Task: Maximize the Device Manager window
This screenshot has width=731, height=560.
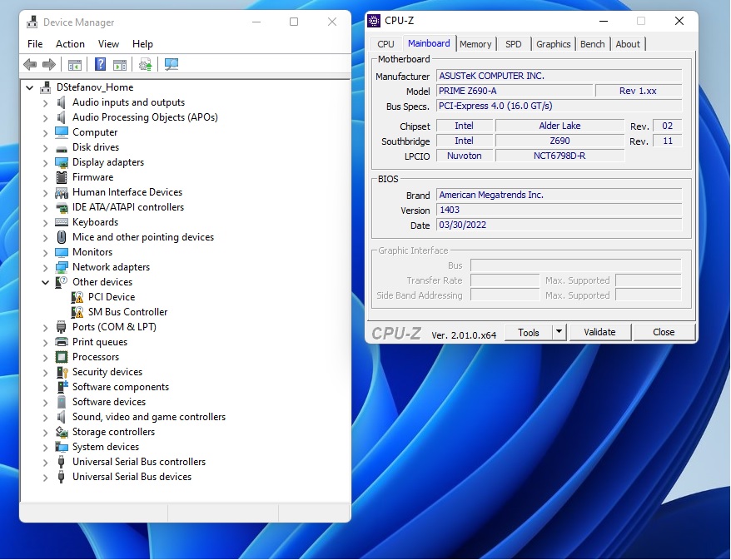Action: coord(294,22)
